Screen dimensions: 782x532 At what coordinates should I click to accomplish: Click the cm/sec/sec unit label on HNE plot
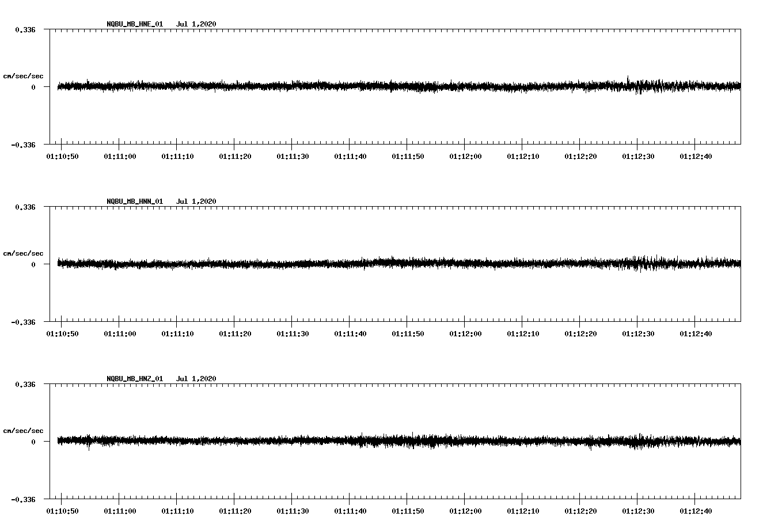point(23,77)
